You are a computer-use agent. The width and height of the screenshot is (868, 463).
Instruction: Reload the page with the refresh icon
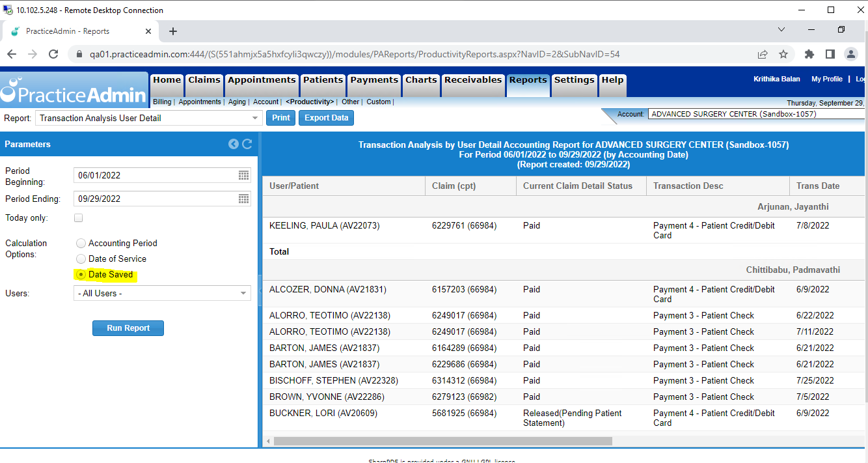click(x=53, y=54)
